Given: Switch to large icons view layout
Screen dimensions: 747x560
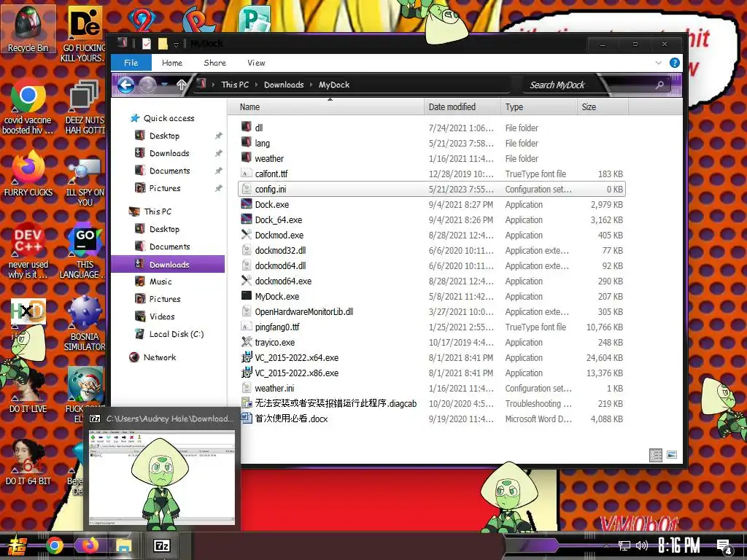Looking at the screenshot, I should point(672,455).
